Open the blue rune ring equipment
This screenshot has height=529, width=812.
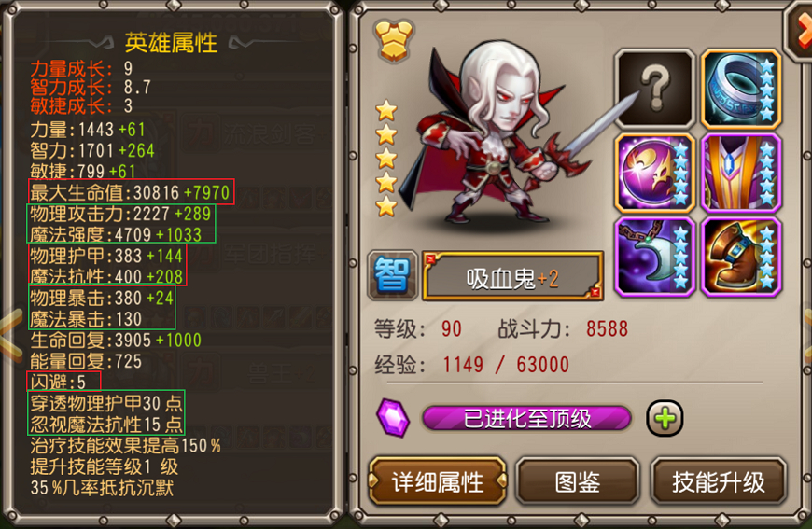[x=741, y=89]
